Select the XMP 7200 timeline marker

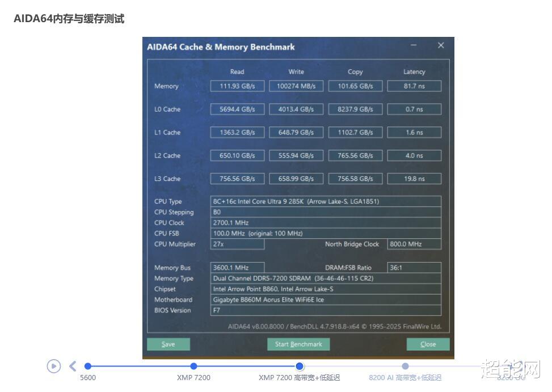point(193,366)
